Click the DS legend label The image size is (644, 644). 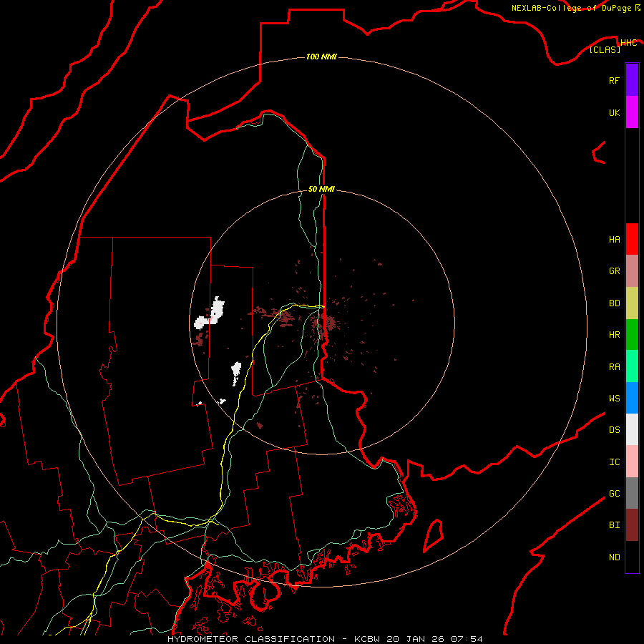(x=614, y=430)
